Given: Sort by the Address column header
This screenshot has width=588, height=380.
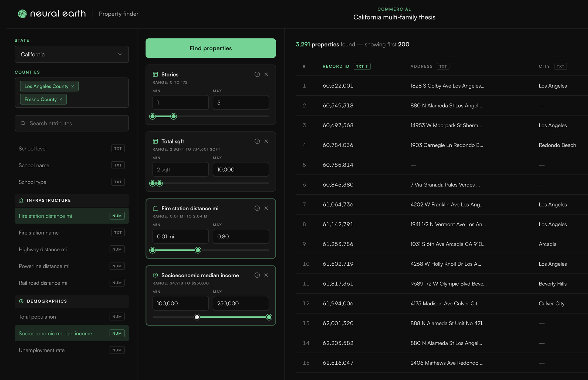Looking at the screenshot, I should pyautogui.click(x=421, y=66).
